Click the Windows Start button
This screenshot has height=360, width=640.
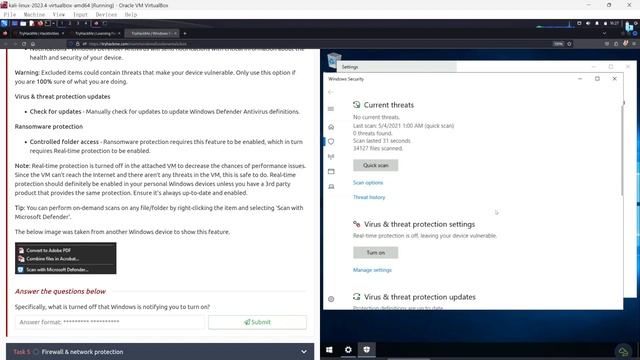329,350
